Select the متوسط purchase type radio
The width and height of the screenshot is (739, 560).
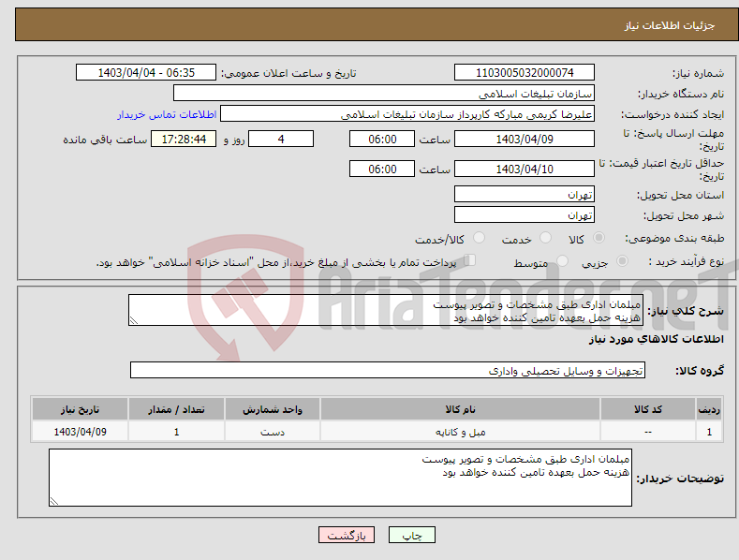click(x=562, y=261)
